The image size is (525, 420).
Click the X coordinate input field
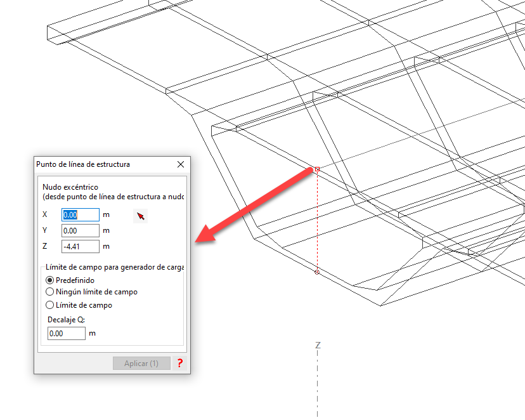click(81, 214)
